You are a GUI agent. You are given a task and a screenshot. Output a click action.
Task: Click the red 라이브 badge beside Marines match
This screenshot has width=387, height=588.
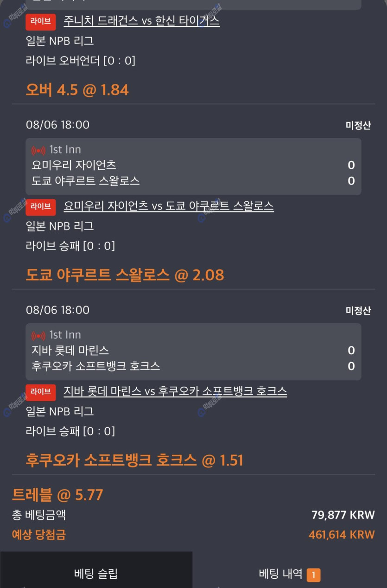[41, 392]
